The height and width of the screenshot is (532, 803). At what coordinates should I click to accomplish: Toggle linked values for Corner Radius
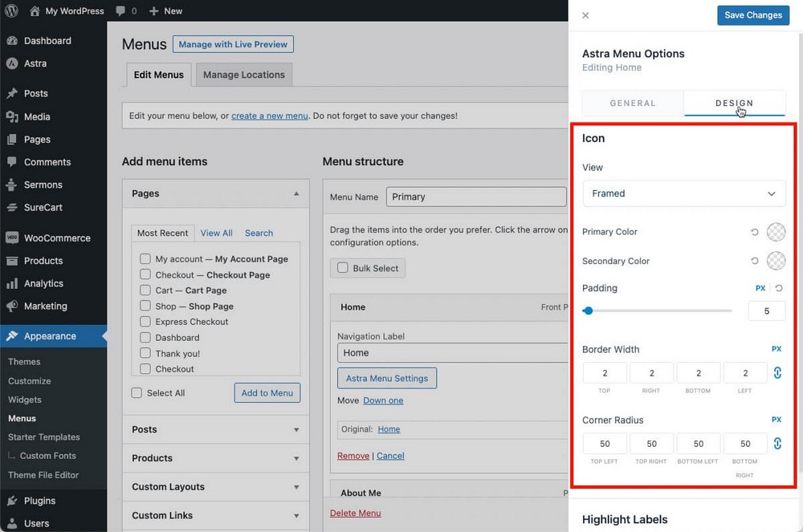[x=777, y=444]
